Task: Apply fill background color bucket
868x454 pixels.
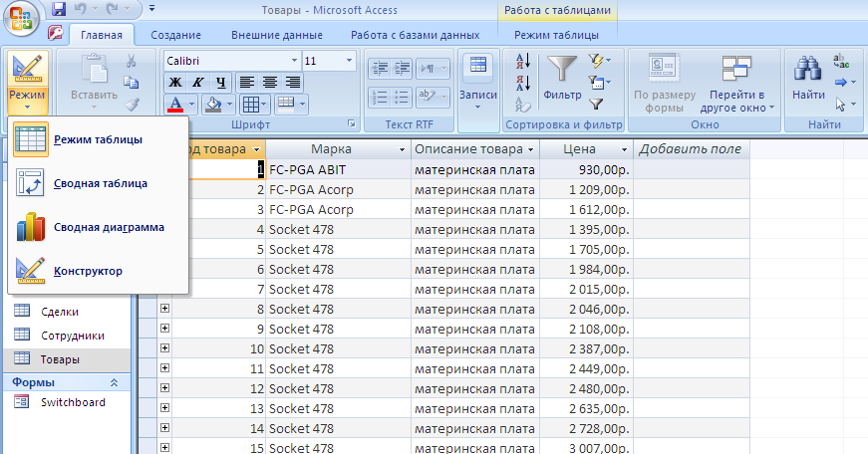Action: [213, 104]
